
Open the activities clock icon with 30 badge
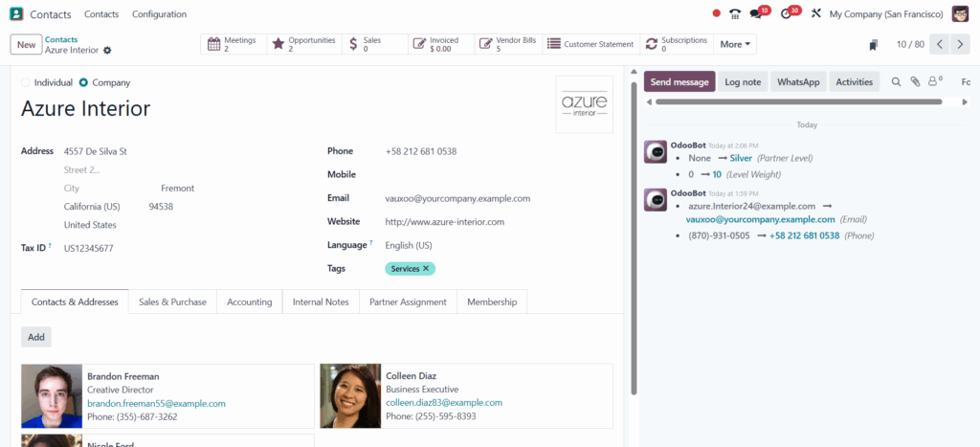click(787, 13)
